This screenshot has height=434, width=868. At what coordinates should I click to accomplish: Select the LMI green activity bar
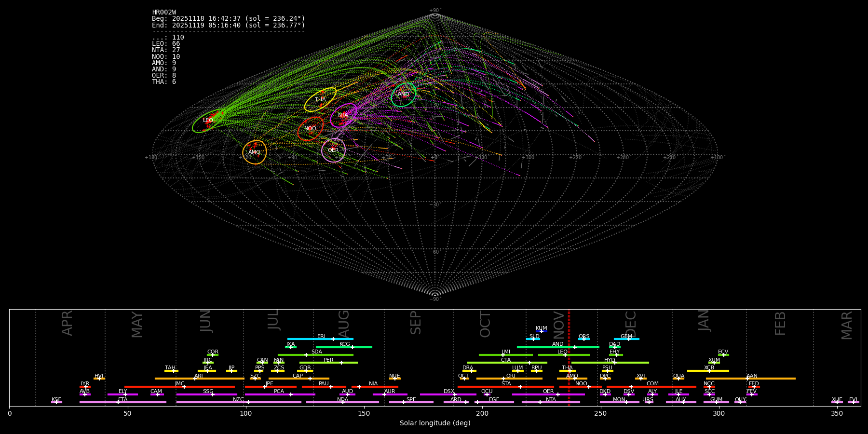pos(506,355)
